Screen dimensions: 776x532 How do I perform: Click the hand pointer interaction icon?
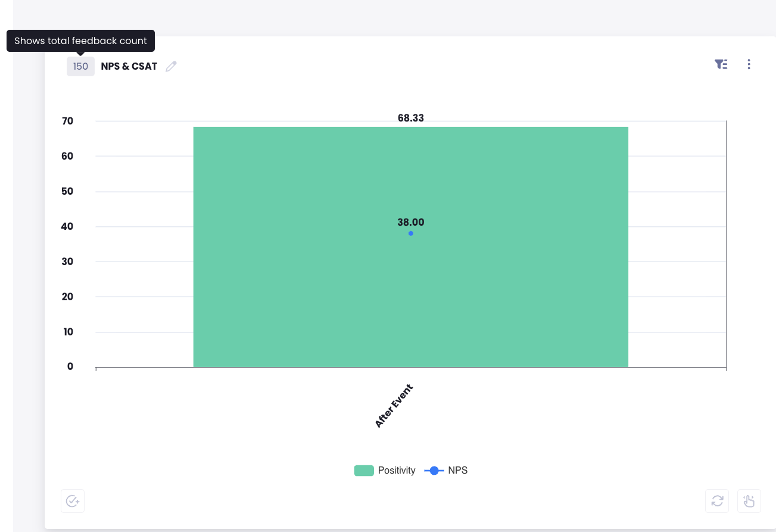pyautogui.click(x=749, y=501)
